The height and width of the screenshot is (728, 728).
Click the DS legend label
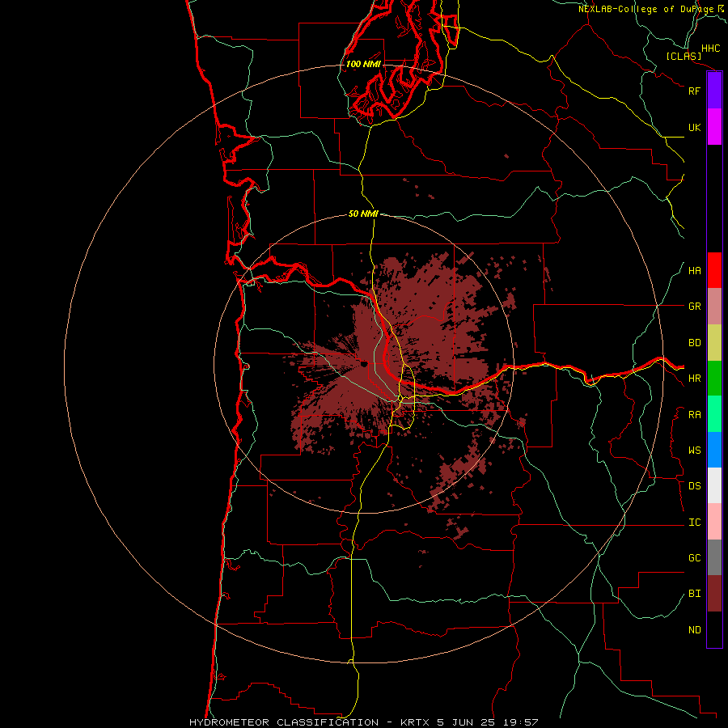pos(695,486)
